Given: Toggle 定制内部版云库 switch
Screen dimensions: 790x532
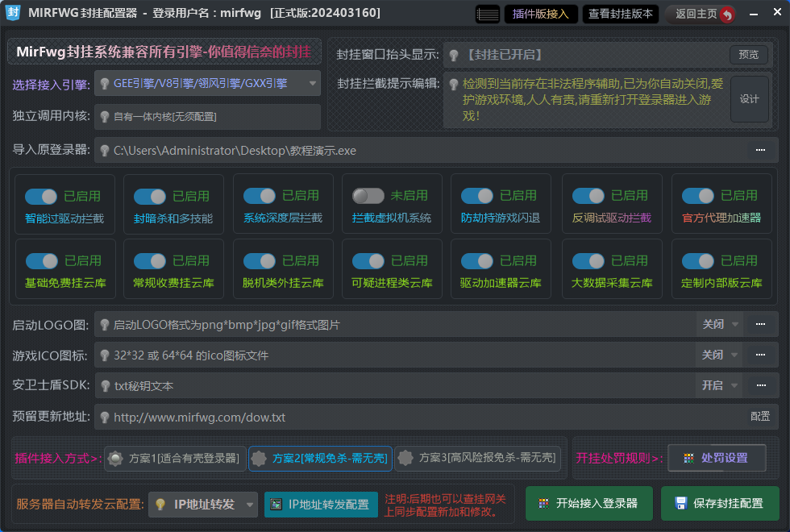Looking at the screenshot, I should click(x=698, y=261).
